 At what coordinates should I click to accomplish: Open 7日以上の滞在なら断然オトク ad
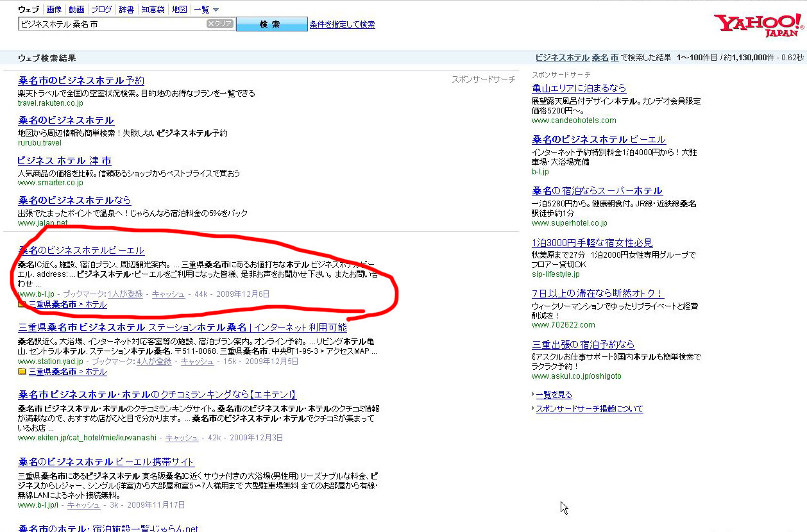pyautogui.click(x=597, y=294)
